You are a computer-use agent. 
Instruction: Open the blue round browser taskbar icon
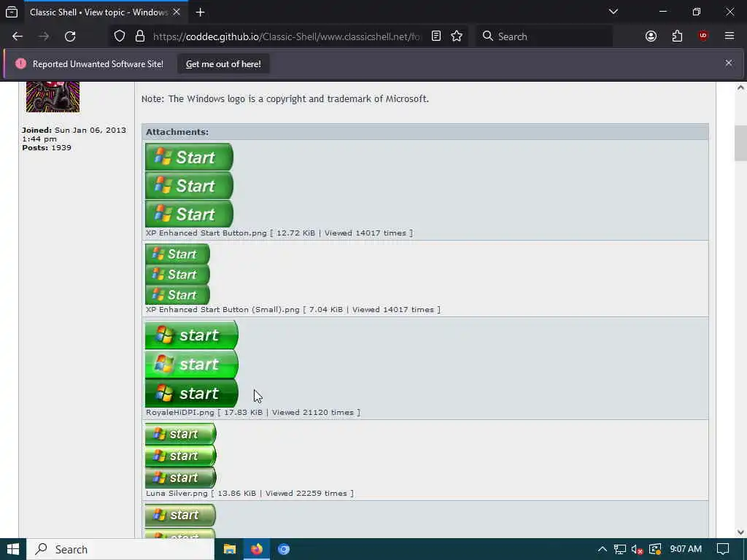284,549
